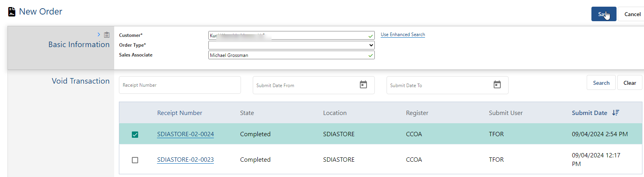Open the Order Type dropdown
Screen dimensions: 644x177
coord(291,45)
